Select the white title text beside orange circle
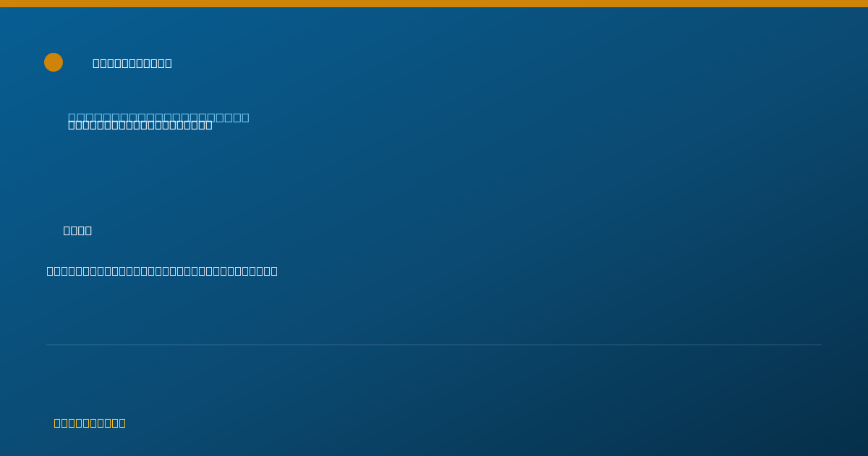The height and width of the screenshot is (456, 868). (132, 63)
